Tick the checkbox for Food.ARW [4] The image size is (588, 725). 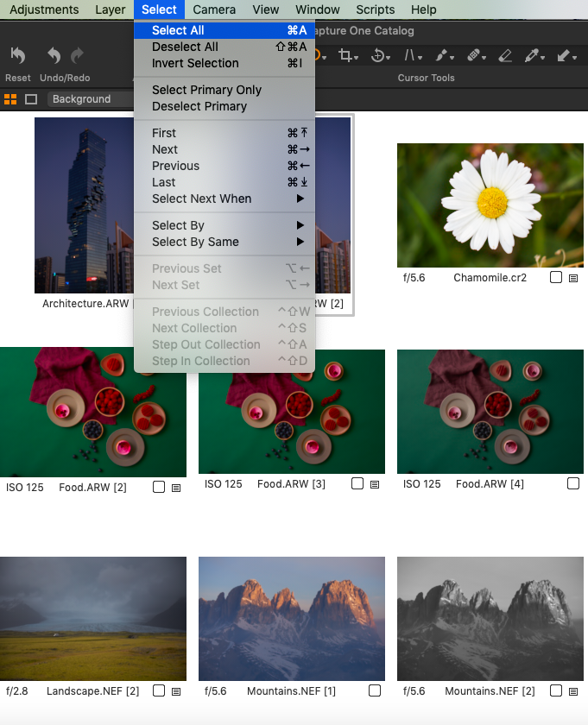tap(573, 483)
